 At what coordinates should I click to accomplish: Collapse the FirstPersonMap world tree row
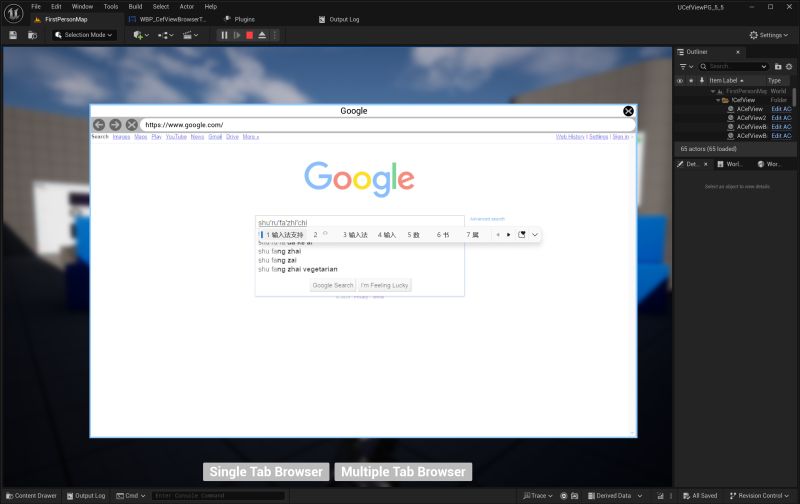click(713, 91)
